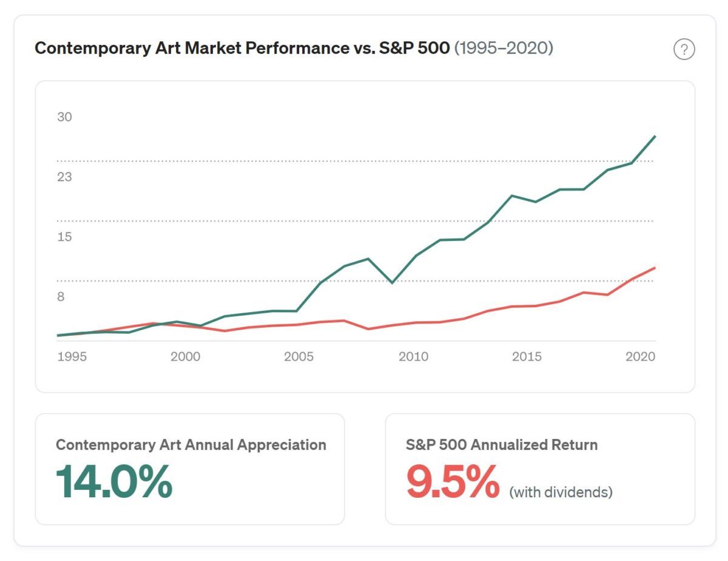Click the 2009 dip on the green line
This screenshot has width=728, height=561.
point(392,282)
